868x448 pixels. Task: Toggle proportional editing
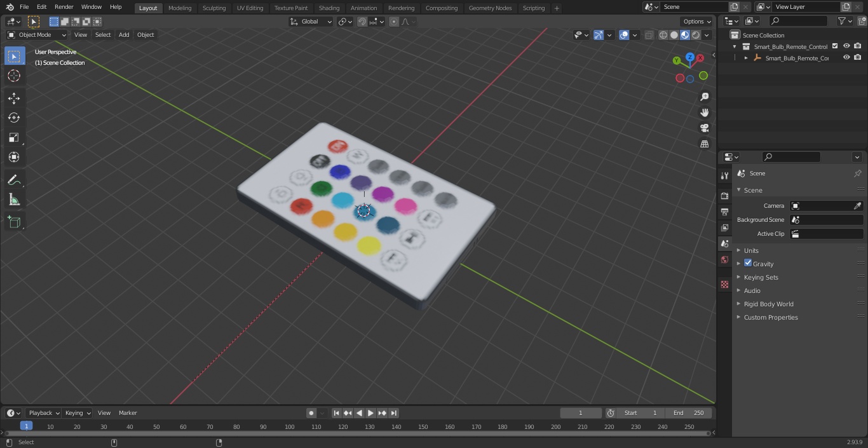(x=394, y=22)
